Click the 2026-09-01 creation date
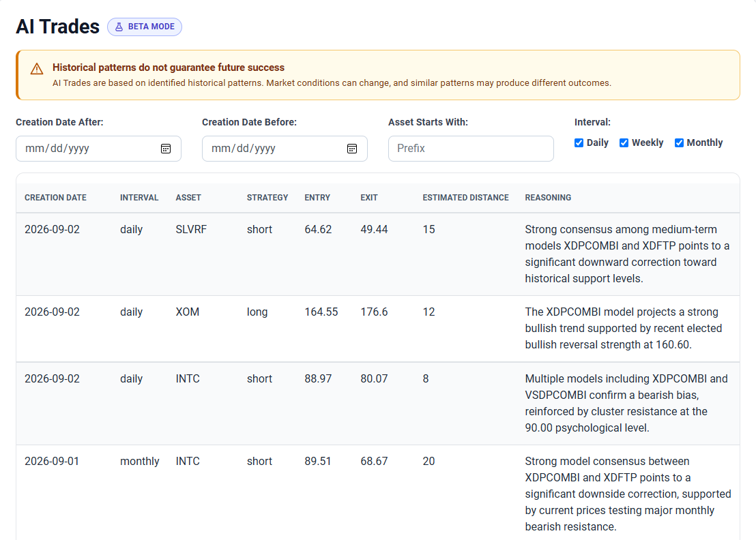756x540 pixels. tap(52, 462)
